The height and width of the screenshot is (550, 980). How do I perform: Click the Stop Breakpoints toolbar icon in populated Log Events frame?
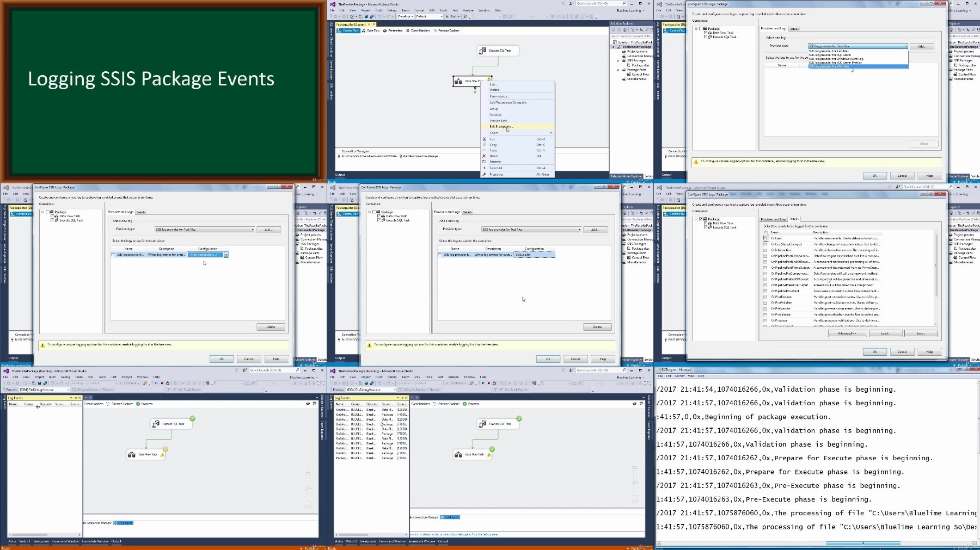click(534, 383)
